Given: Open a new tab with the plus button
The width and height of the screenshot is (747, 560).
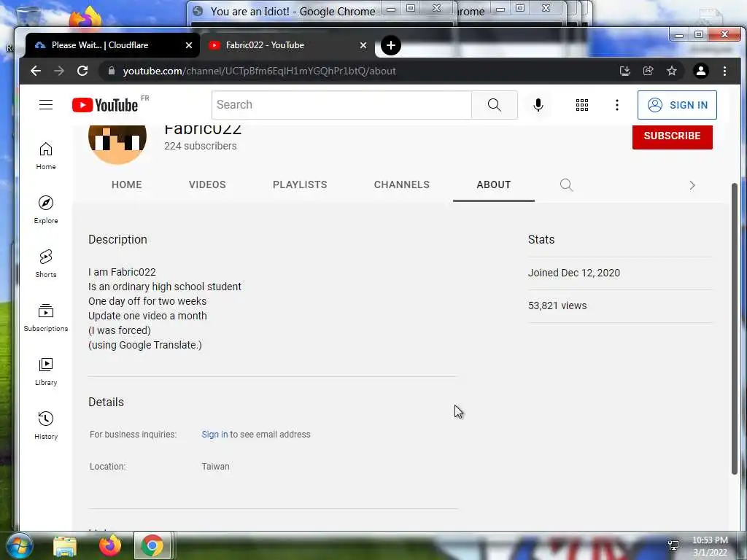Looking at the screenshot, I should coord(391,45).
